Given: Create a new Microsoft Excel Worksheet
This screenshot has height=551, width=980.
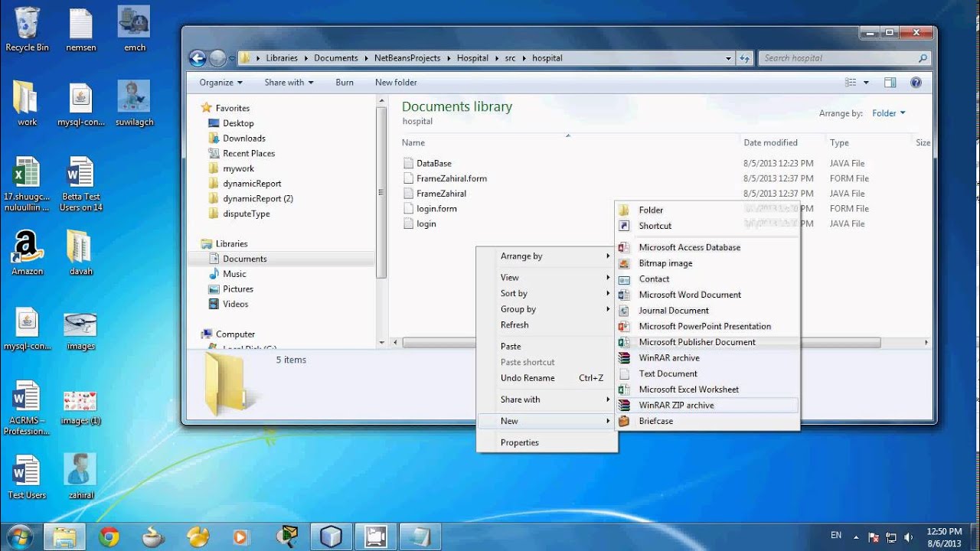Looking at the screenshot, I should pos(707,390).
